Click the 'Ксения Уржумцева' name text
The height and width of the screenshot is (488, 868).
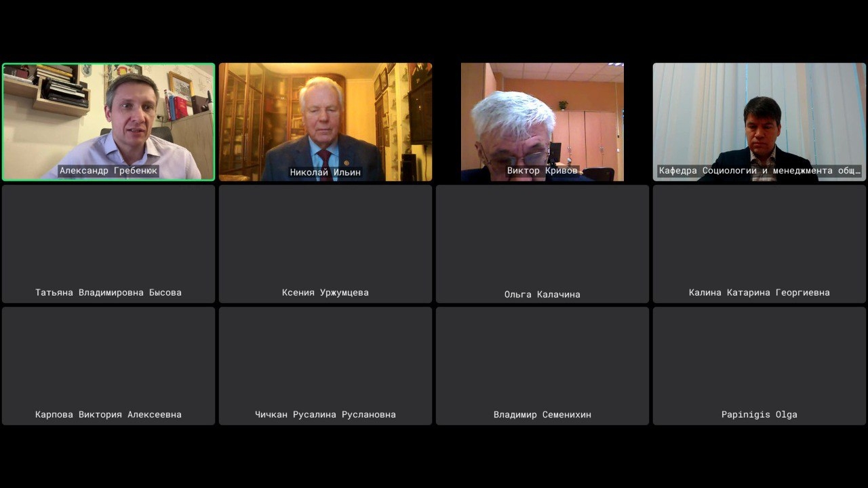coord(325,293)
